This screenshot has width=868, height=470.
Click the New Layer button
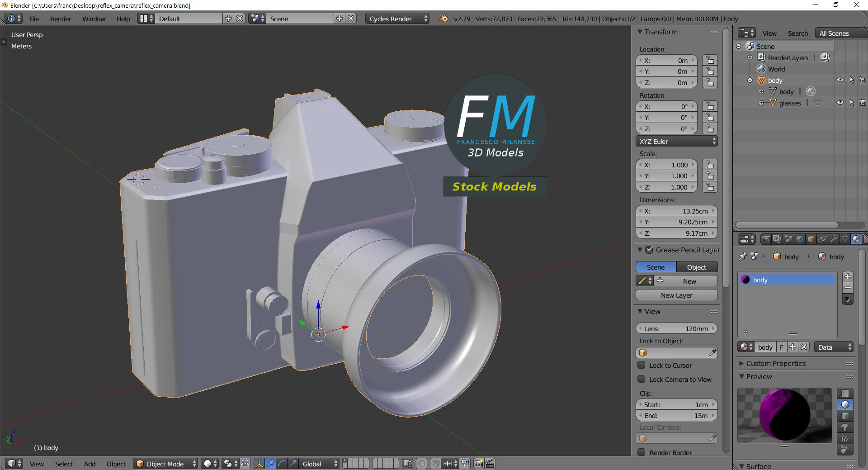pyautogui.click(x=676, y=295)
